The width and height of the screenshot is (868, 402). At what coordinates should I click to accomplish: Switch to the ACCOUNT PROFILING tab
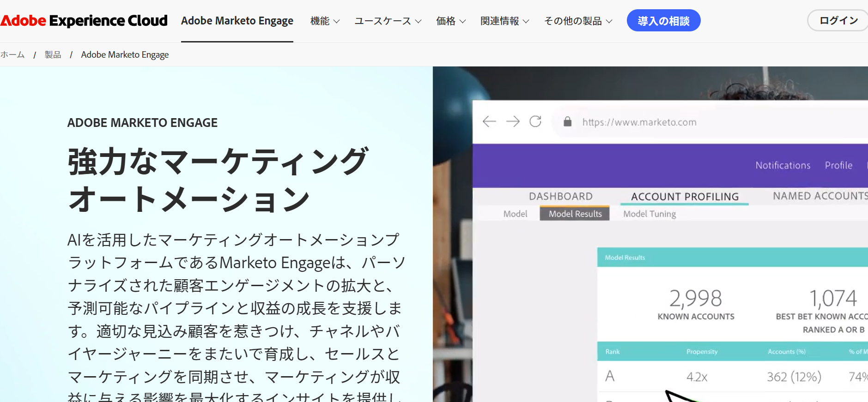[685, 197]
